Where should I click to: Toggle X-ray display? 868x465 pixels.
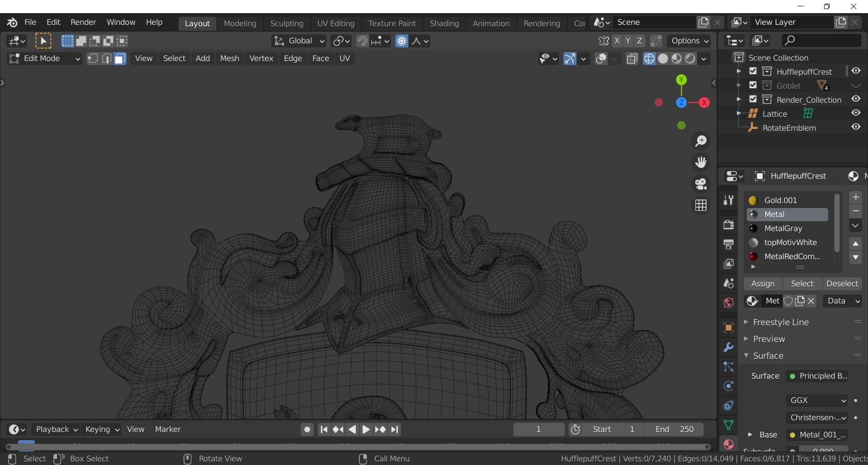pyautogui.click(x=632, y=59)
